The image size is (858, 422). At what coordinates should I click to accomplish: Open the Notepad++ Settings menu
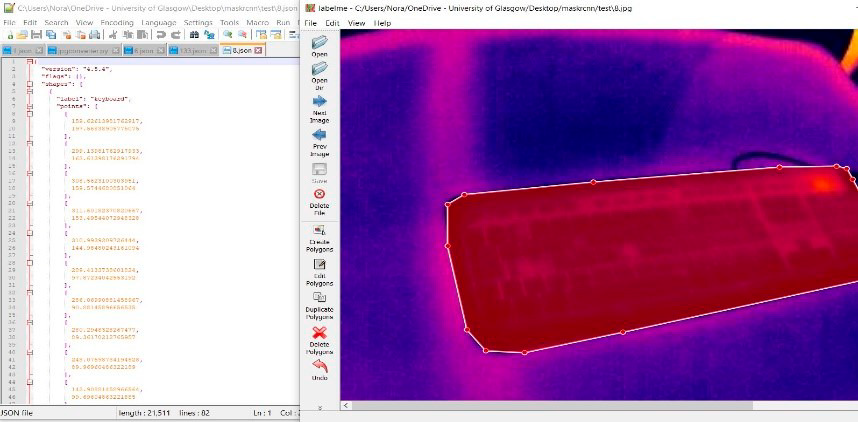[x=198, y=22]
